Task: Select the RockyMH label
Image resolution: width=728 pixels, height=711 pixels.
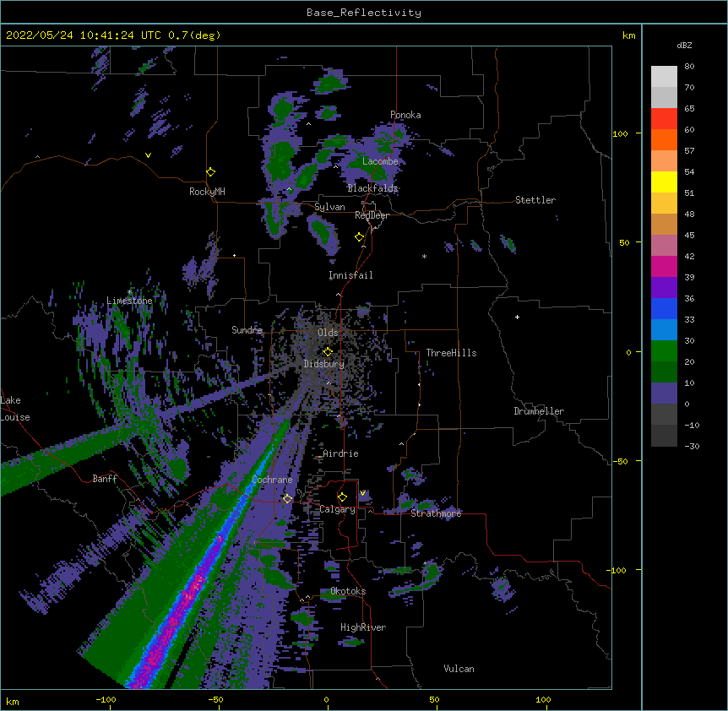Action: pyautogui.click(x=207, y=192)
